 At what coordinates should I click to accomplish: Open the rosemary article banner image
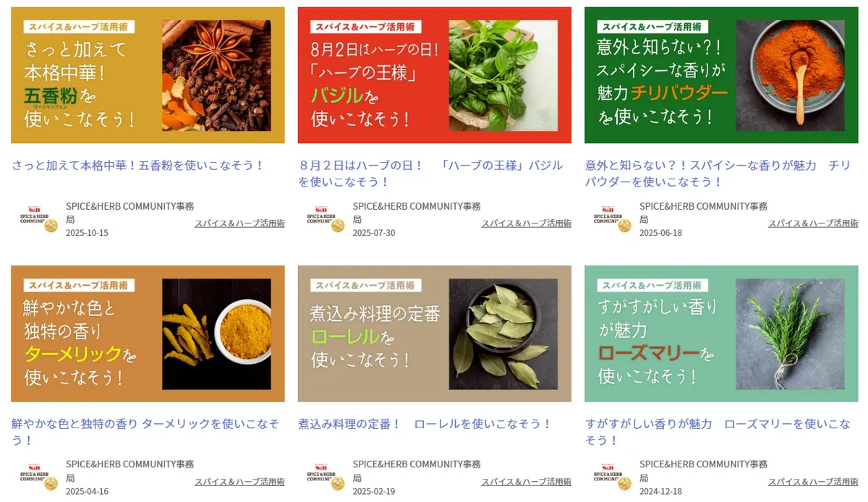point(721,333)
